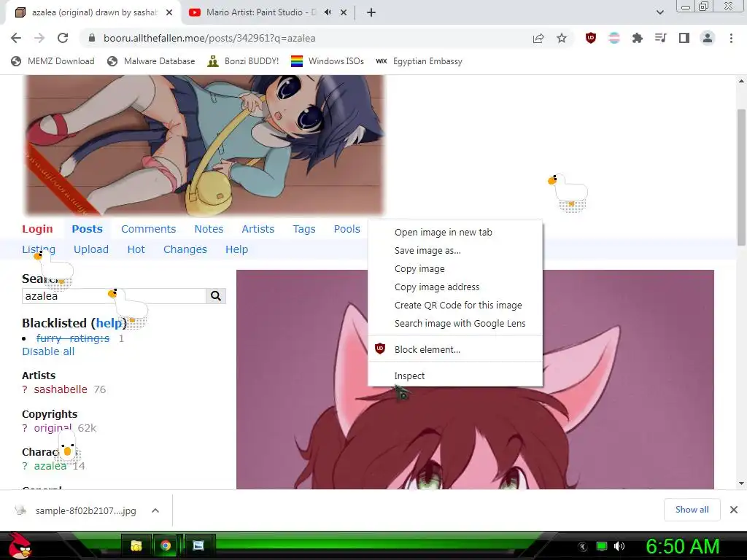
Task: Select the azalea (original) browser tab
Action: pos(94,12)
